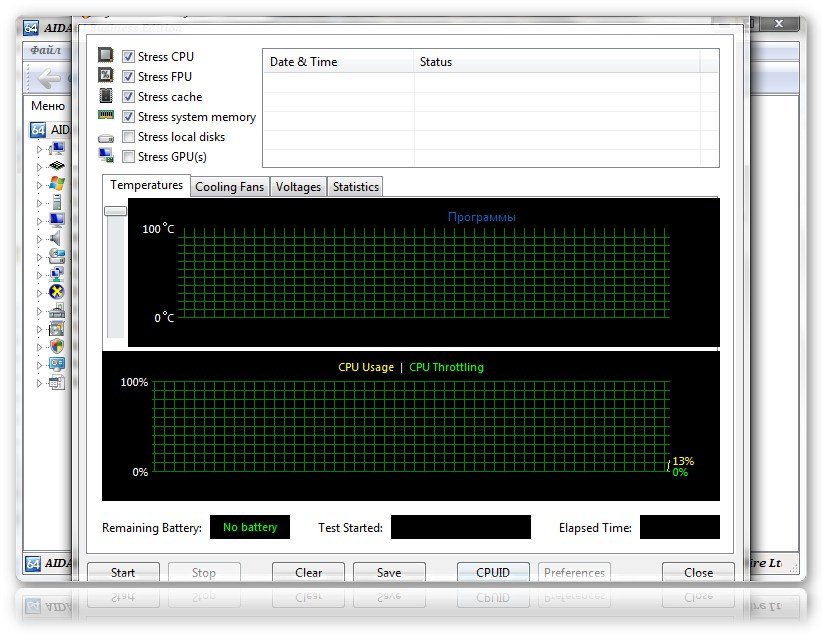Click the Preferences button
The image size is (822, 637).
pos(574,572)
